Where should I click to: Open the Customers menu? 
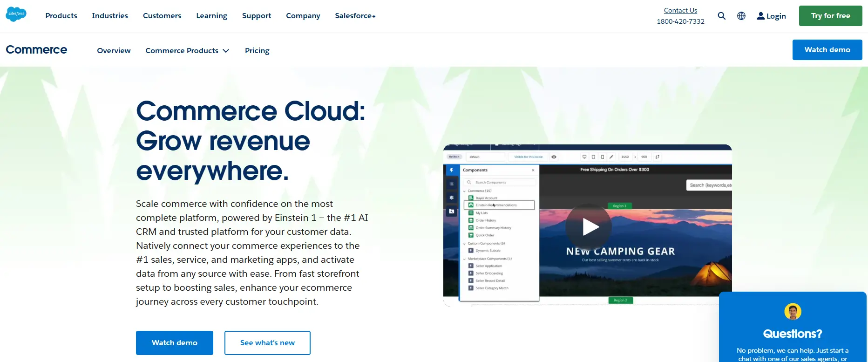[x=162, y=16]
